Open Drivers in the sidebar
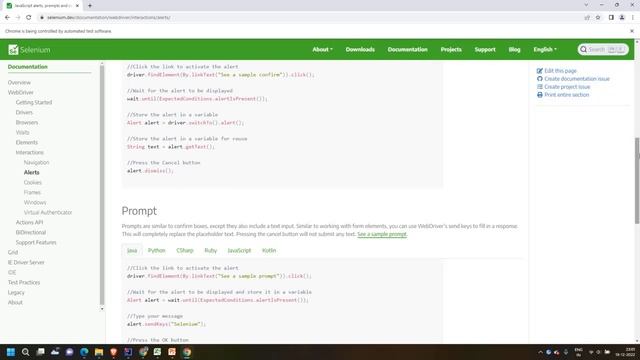This screenshot has height=360, width=640. click(24, 112)
